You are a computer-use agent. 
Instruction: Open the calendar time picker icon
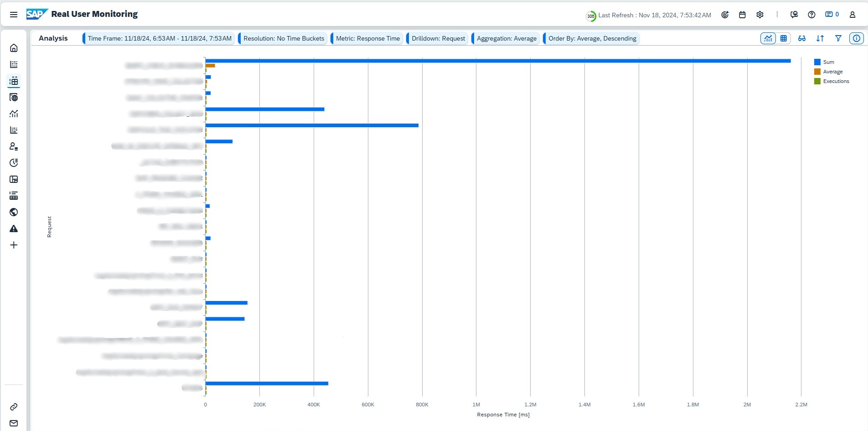742,15
